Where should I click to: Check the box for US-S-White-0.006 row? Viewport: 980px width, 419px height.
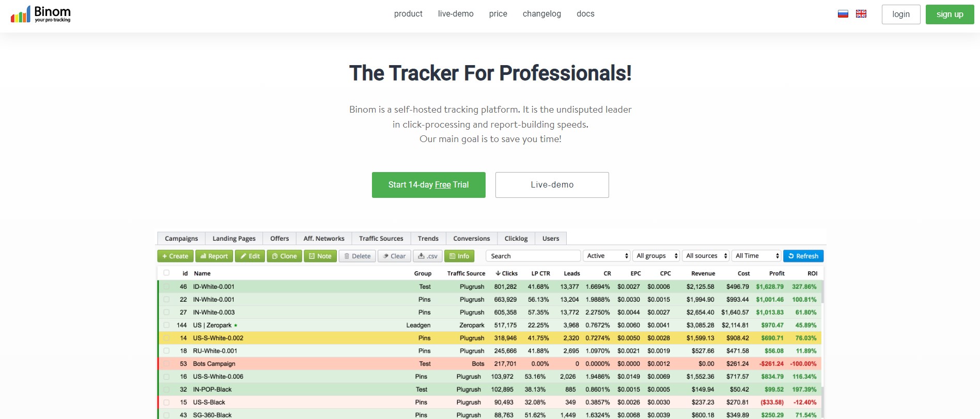point(166,377)
